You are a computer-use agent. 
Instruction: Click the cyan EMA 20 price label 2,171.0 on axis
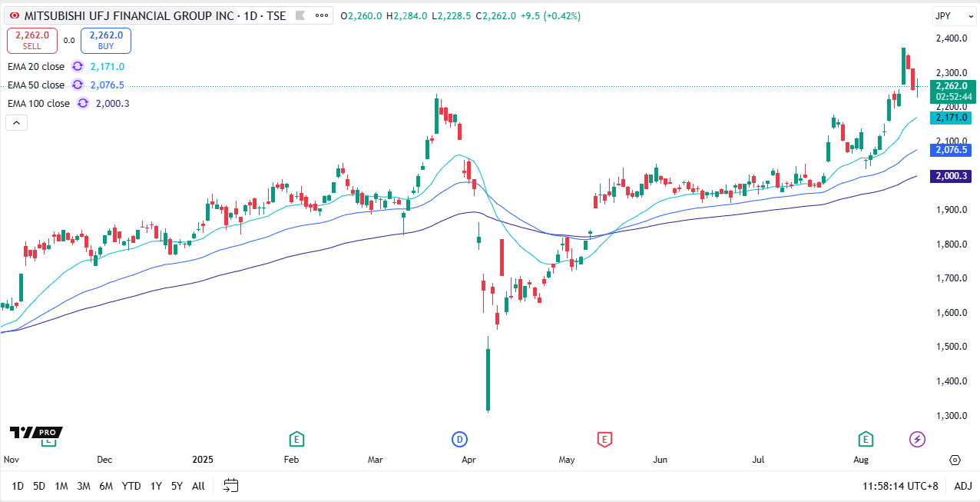tap(952, 118)
